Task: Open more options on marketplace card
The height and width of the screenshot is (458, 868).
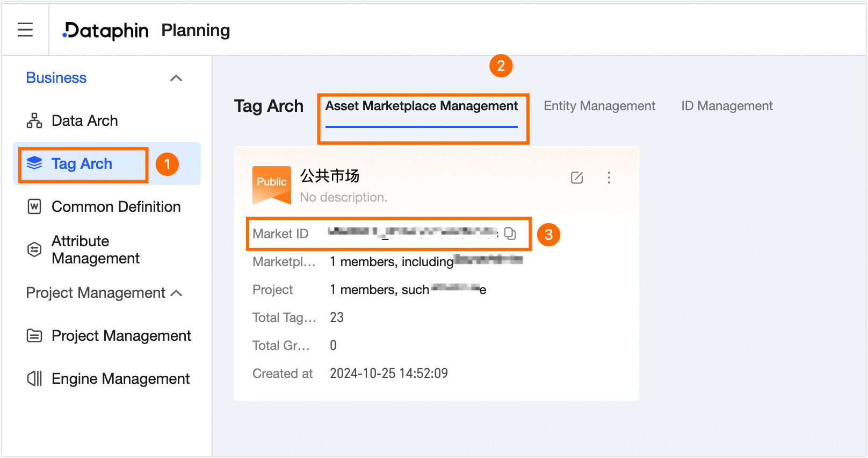Action: pos(609,177)
